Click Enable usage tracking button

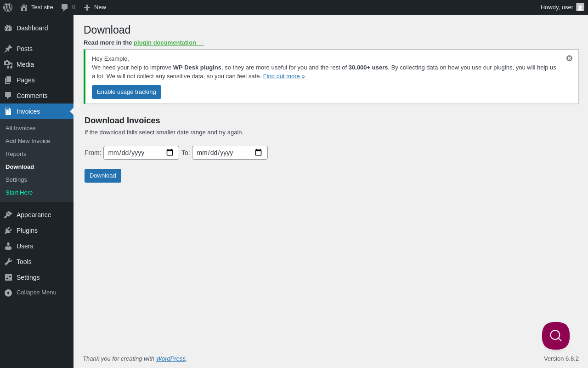tap(126, 92)
